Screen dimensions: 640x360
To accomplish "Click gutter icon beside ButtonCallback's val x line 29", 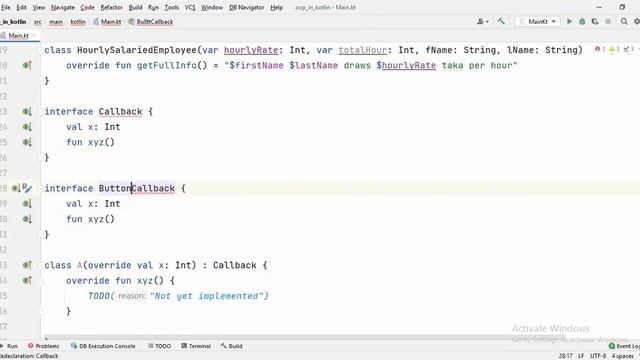I will click(27, 204).
